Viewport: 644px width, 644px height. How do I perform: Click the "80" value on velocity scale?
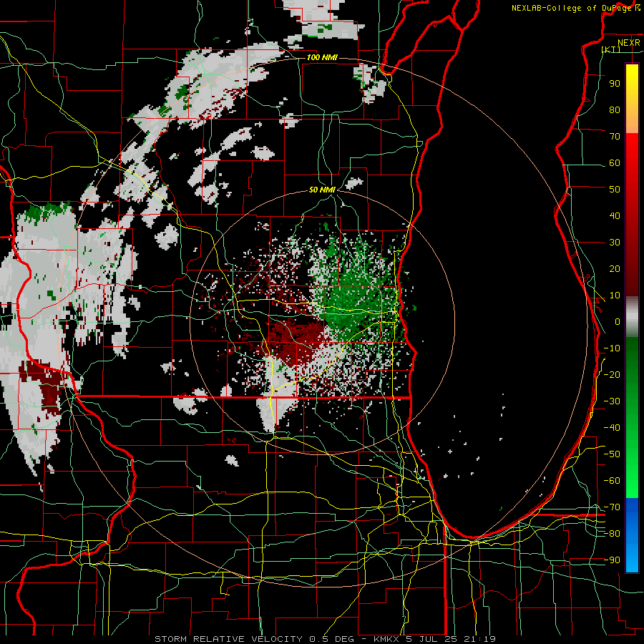tap(615, 110)
